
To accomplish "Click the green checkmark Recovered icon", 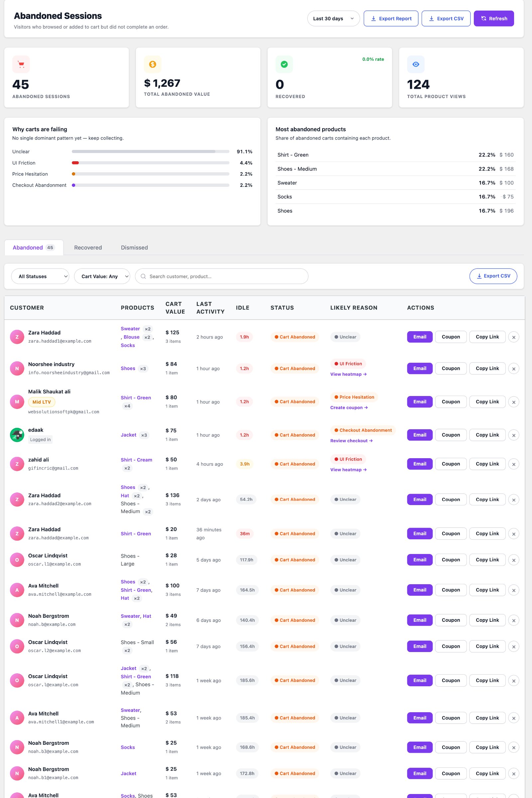I will (x=284, y=64).
